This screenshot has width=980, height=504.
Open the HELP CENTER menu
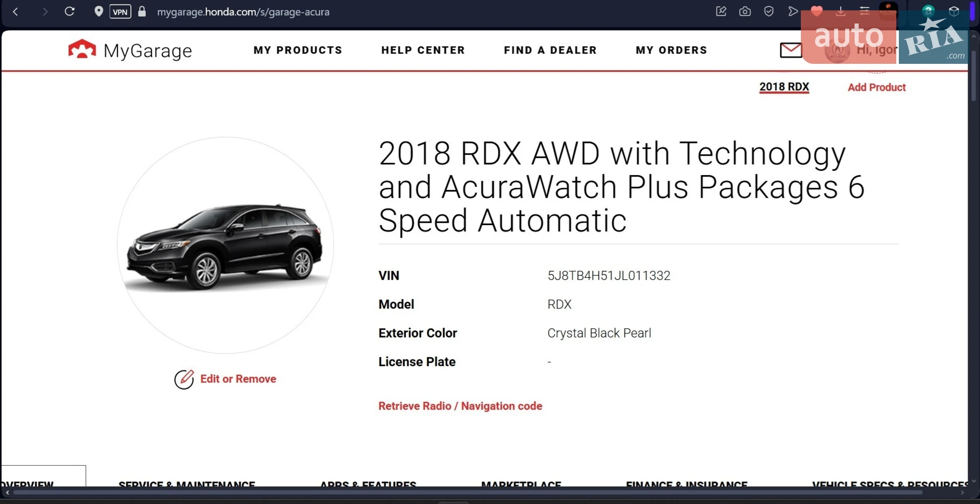click(x=423, y=50)
